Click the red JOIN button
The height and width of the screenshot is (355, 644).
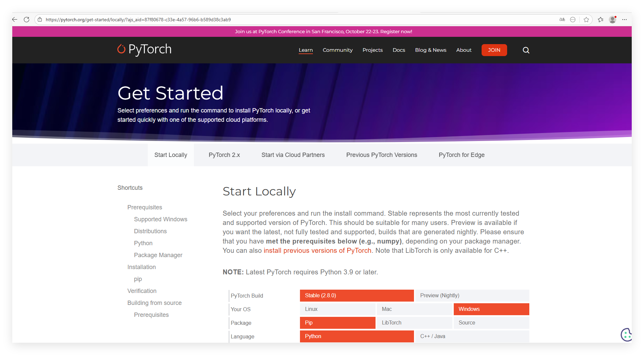tap(494, 50)
